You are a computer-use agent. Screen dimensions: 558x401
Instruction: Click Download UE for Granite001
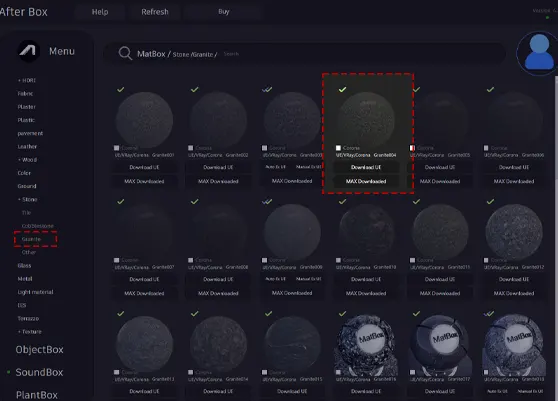[x=144, y=167]
